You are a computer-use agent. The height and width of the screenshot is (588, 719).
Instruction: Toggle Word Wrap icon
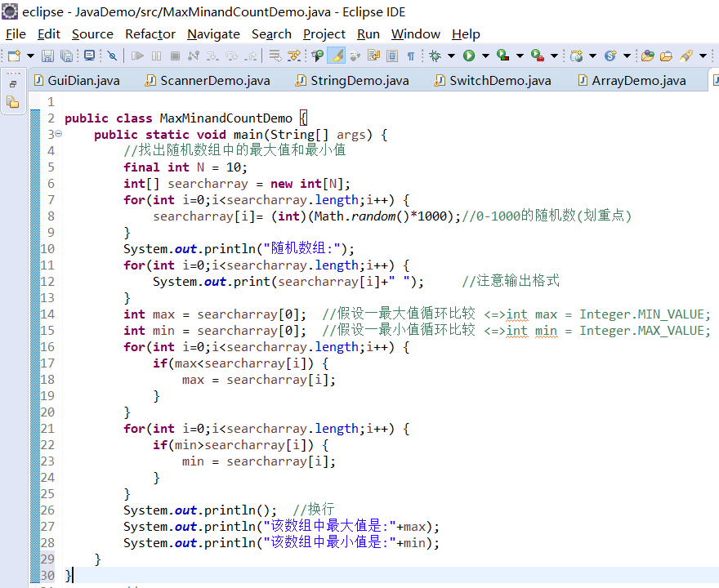point(373,56)
